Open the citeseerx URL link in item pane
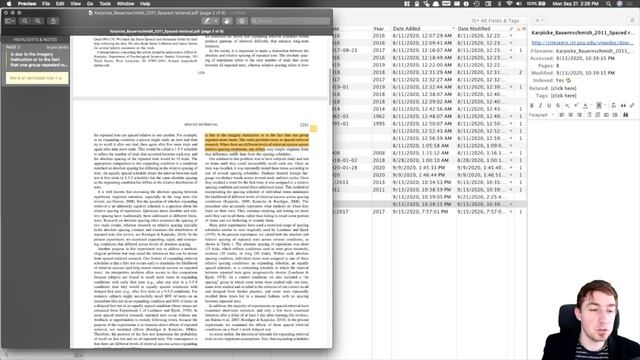Screen dimensions: 640x360 [582, 42]
